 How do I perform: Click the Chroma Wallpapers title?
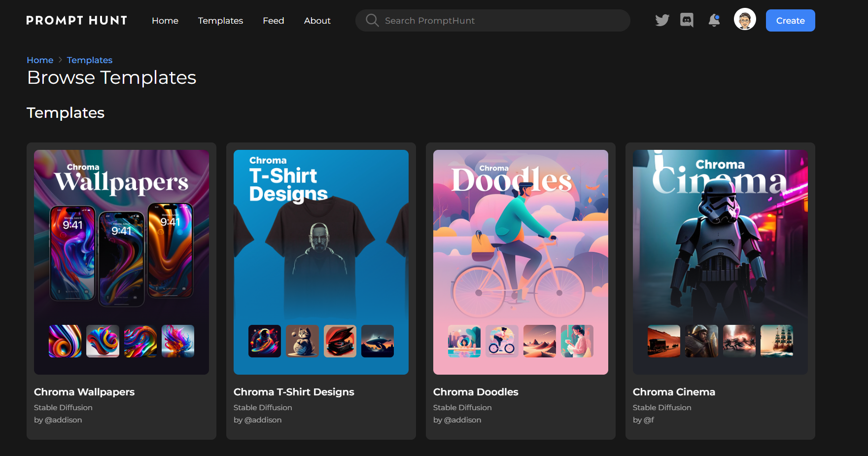coord(84,392)
